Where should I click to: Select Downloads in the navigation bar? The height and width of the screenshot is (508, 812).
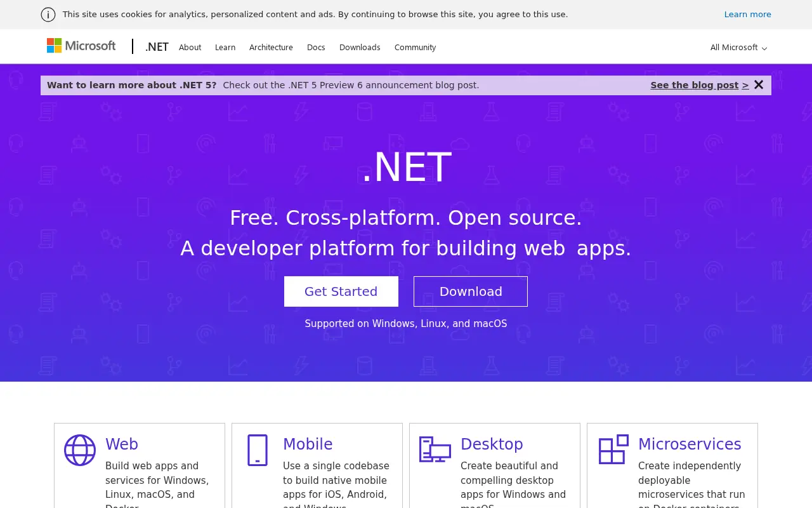tap(360, 48)
